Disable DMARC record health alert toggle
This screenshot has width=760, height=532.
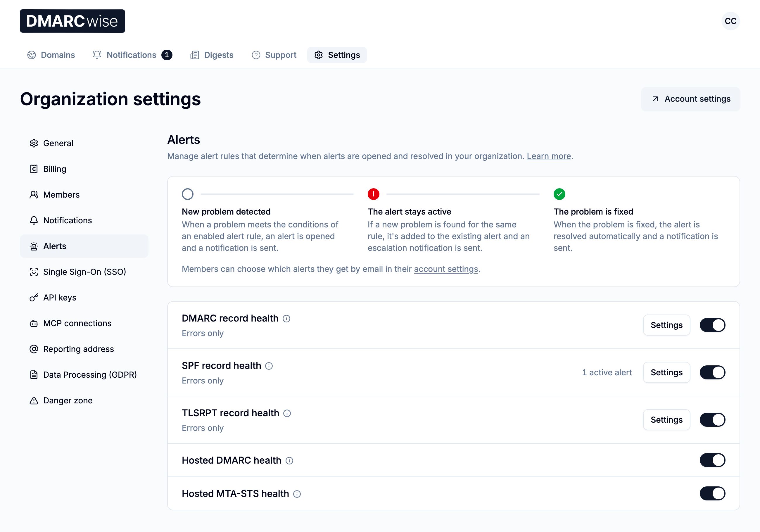712,325
